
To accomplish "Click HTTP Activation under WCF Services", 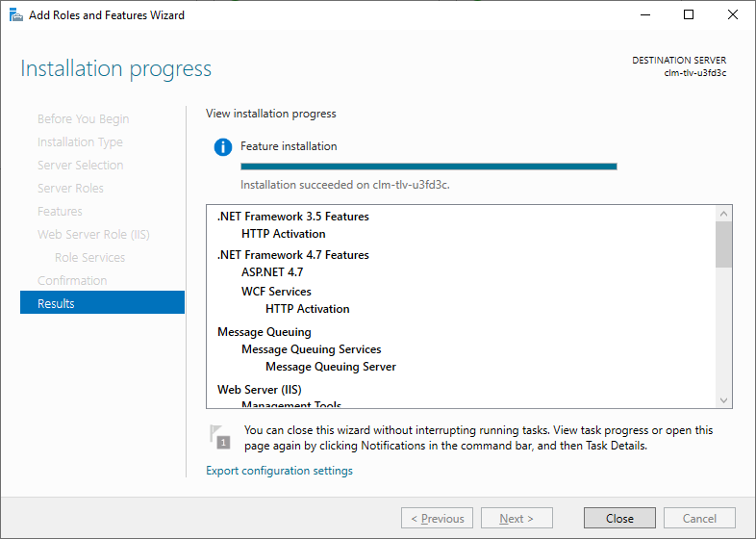I will [x=308, y=309].
